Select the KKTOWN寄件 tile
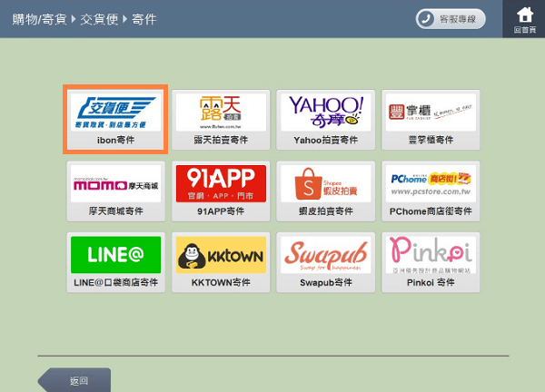This screenshot has height=392, width=545. 221,262
